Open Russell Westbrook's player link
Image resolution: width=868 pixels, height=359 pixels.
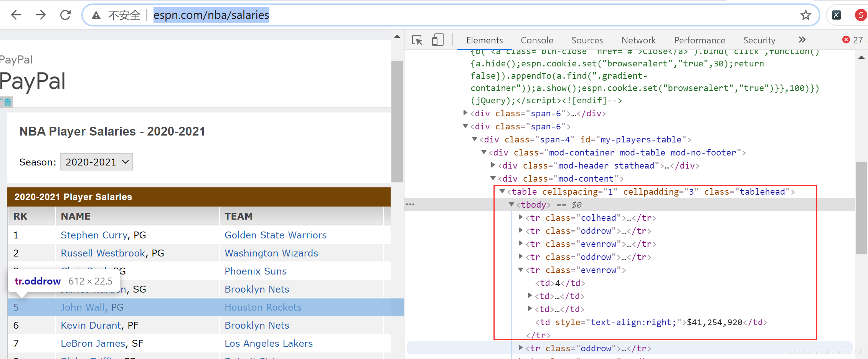point(103,253)
